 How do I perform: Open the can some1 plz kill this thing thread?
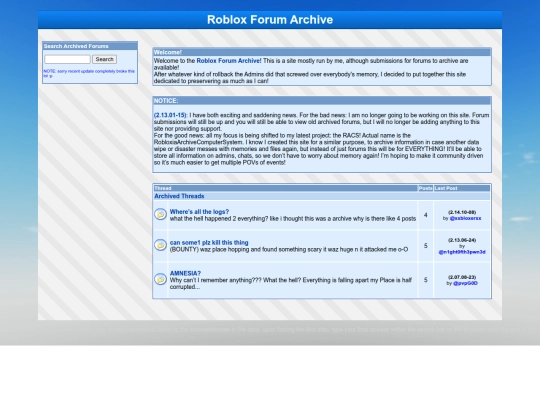coord(209,242)
